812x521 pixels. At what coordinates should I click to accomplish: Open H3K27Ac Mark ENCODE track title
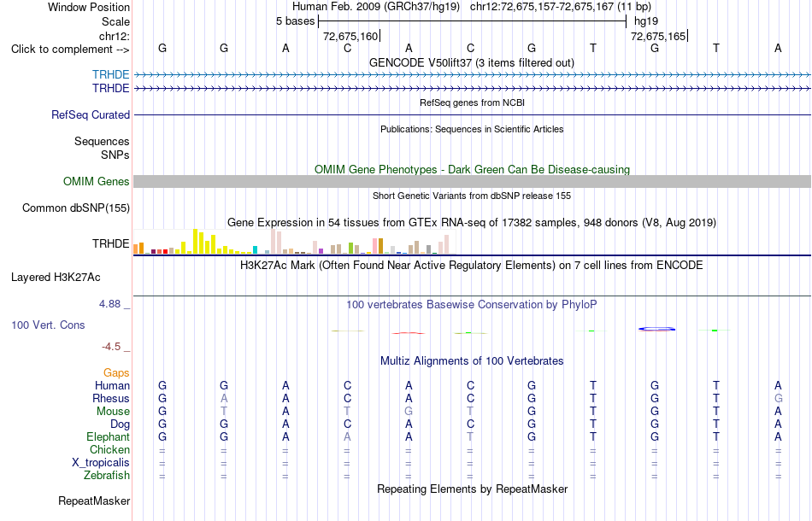click(x=472, y=266)
